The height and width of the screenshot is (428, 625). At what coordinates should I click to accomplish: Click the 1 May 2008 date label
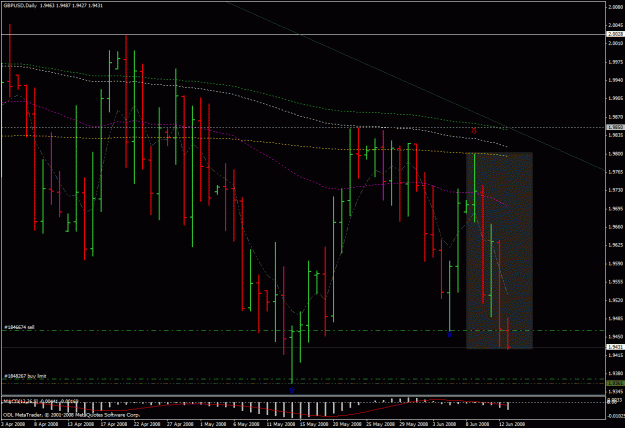click(x=213, y=424)
